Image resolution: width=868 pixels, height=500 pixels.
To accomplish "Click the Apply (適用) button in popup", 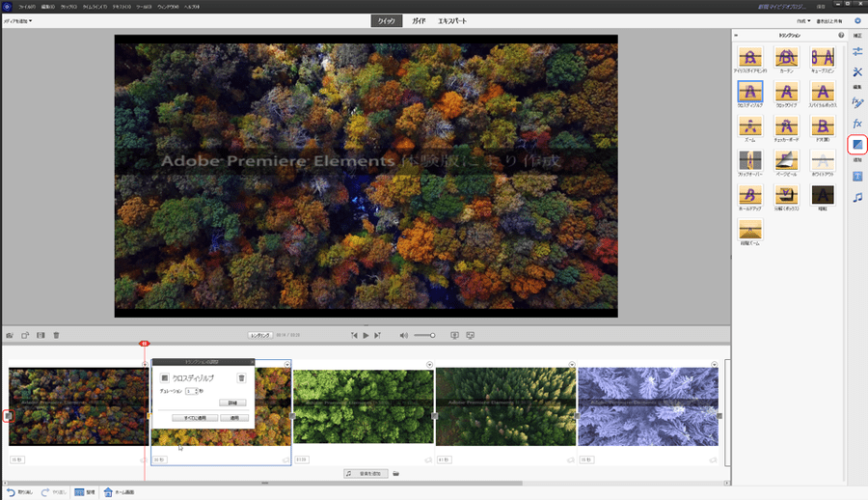I will pyautogui.click(x=234, y=418).
